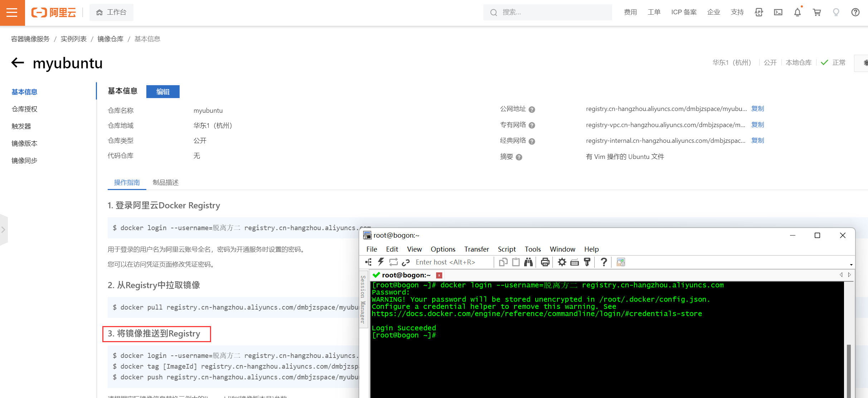Open Script menu in SecureCRT
This screenshot has height=398, width=868.
[507, 249]
